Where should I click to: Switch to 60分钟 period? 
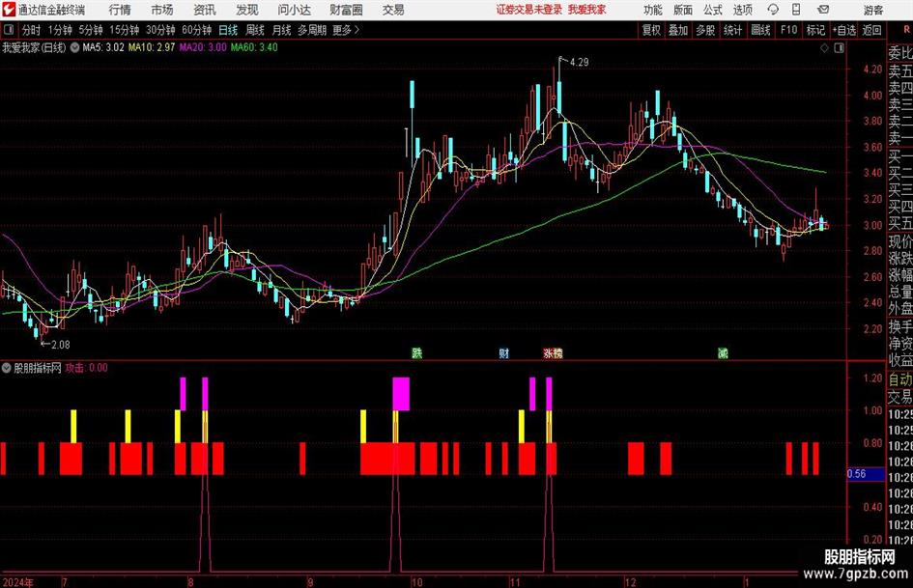point(197,30)
